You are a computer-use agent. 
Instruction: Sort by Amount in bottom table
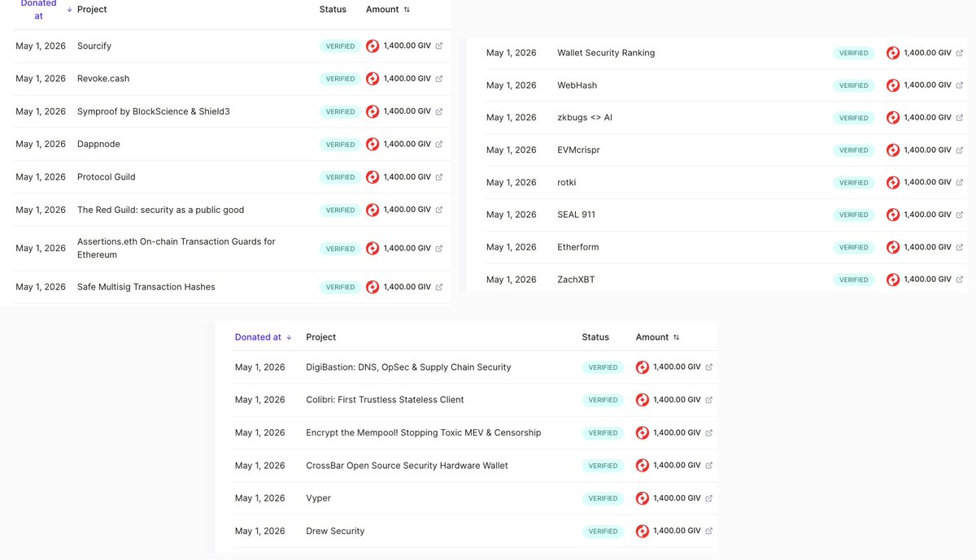(x=657, y=337)
